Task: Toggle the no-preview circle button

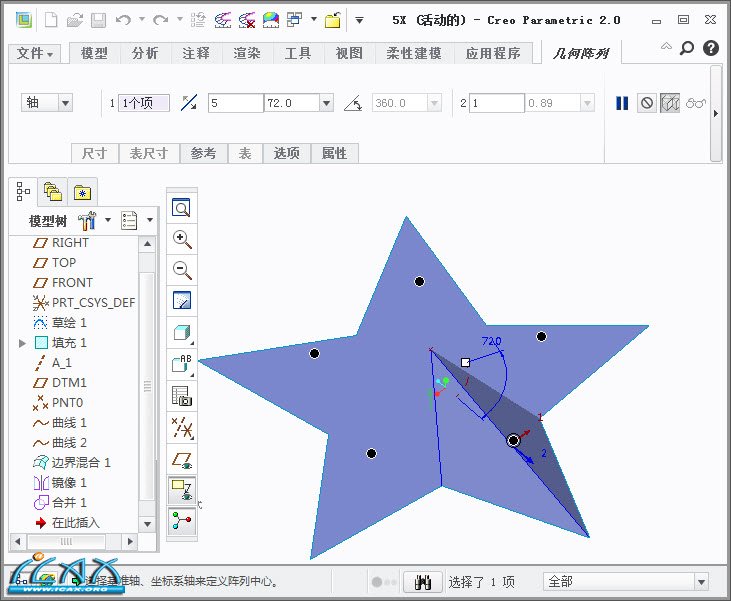Action: click(647, 103)
